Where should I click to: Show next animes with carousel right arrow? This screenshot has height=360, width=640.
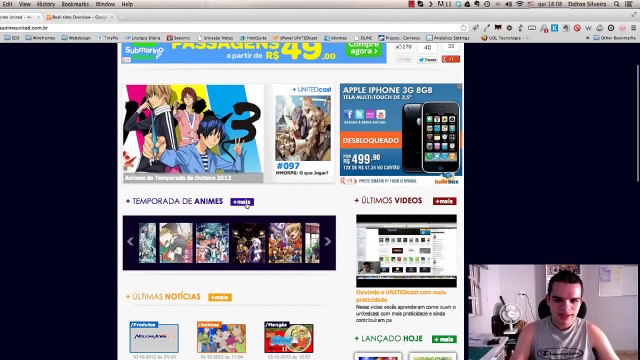[327, 241]
